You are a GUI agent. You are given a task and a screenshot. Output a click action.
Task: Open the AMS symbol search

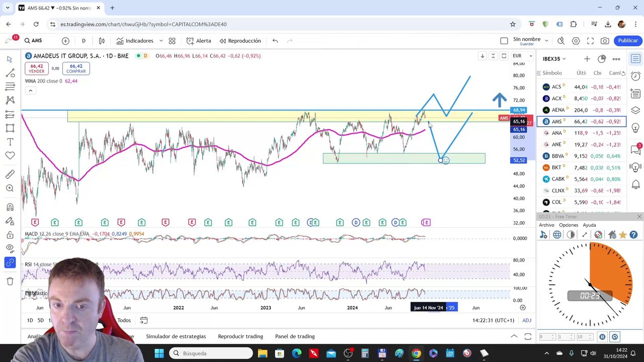click(x=33, y=41)
